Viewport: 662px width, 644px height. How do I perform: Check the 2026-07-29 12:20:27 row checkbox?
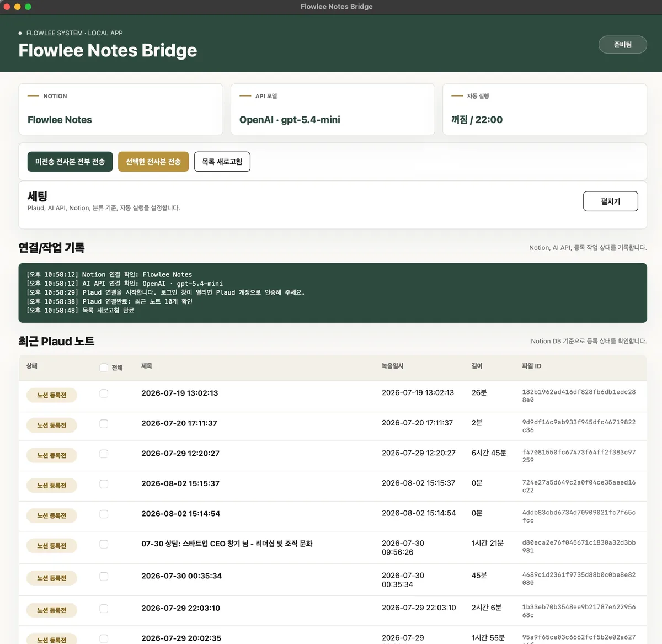[104, 454]
